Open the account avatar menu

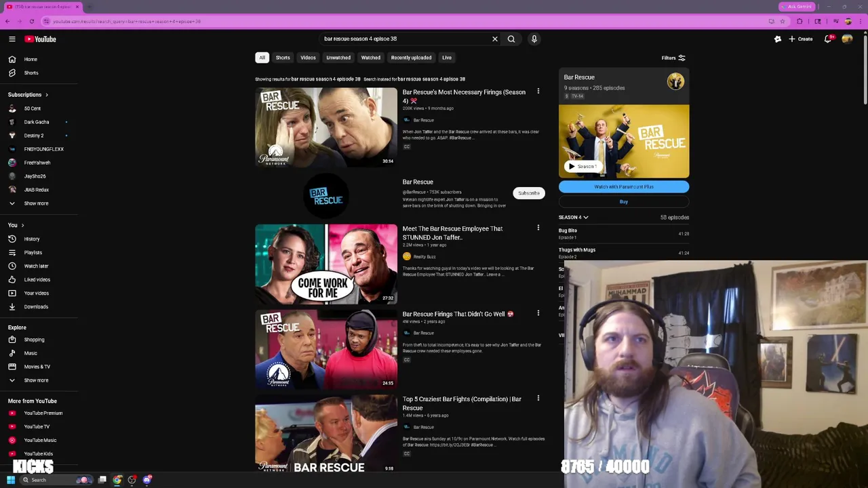[847, 39]
